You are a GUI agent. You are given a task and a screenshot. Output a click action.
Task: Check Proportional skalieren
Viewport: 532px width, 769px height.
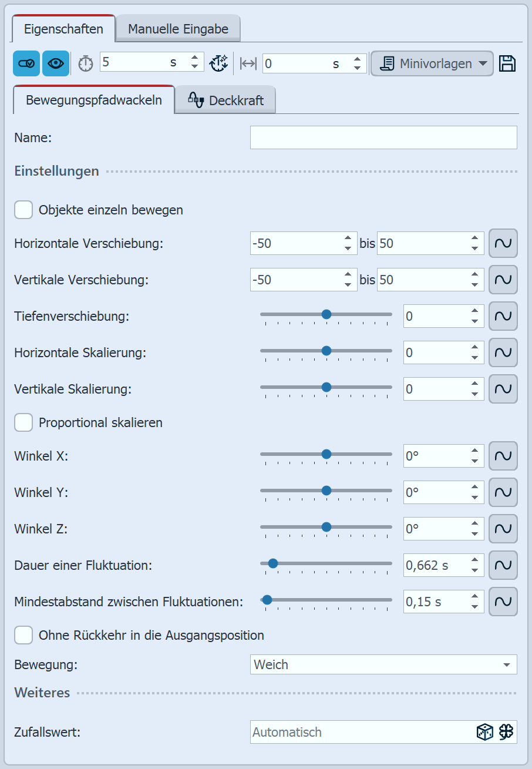tap(23, 422)
